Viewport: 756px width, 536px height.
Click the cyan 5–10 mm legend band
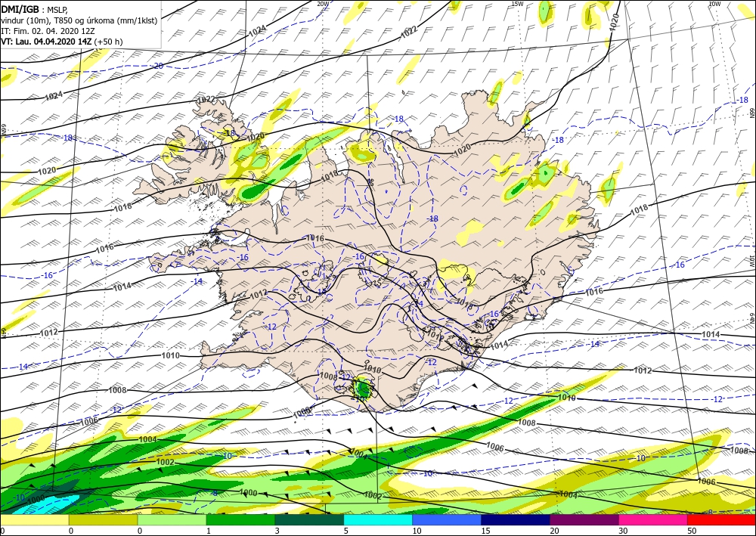[x=378, y=520]
